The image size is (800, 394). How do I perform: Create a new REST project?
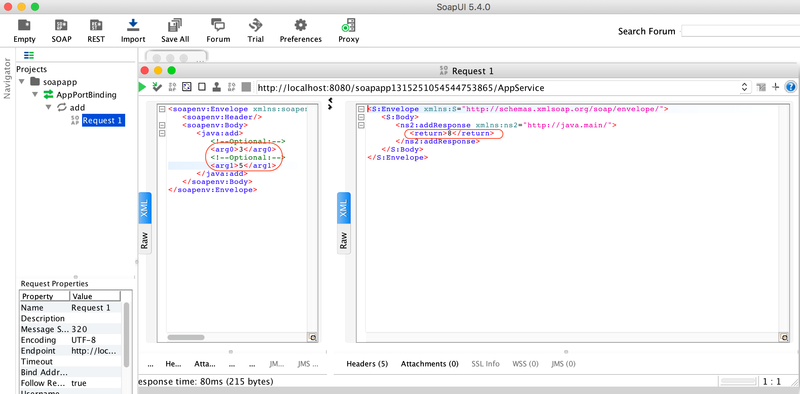point(95,31)
